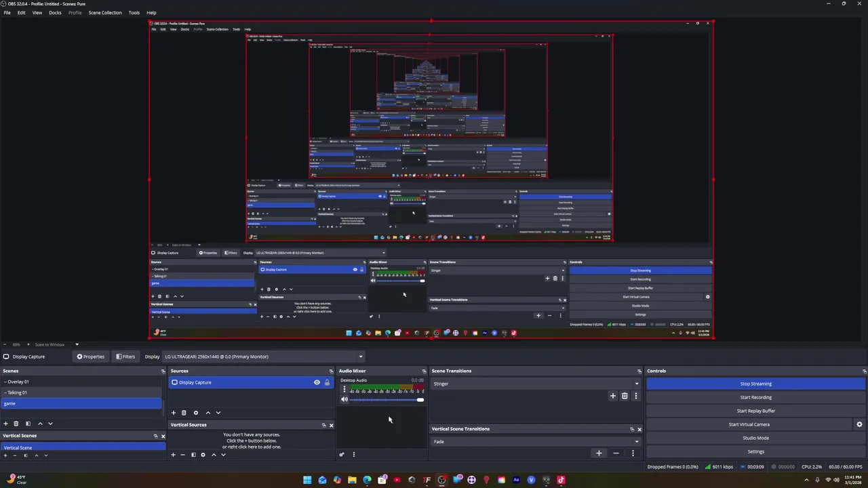Open the File menu
Image resolution: width=868 pixels, height=488 pixels.
point(7,13)
